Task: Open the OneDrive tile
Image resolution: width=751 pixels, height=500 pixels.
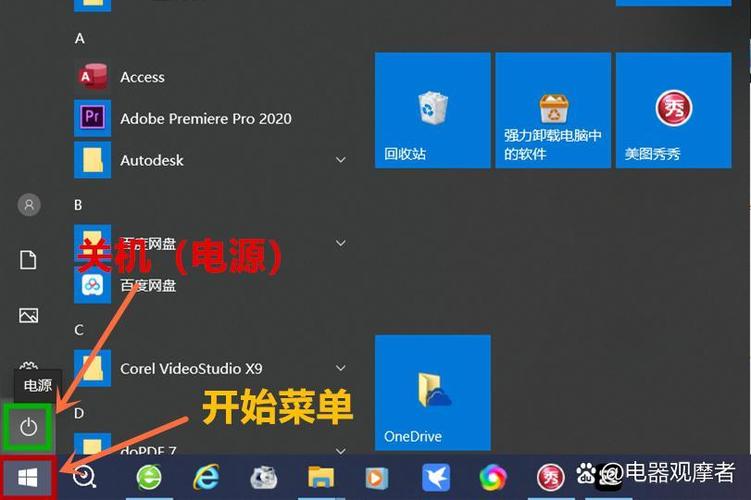Action: [x=432, y=393]
